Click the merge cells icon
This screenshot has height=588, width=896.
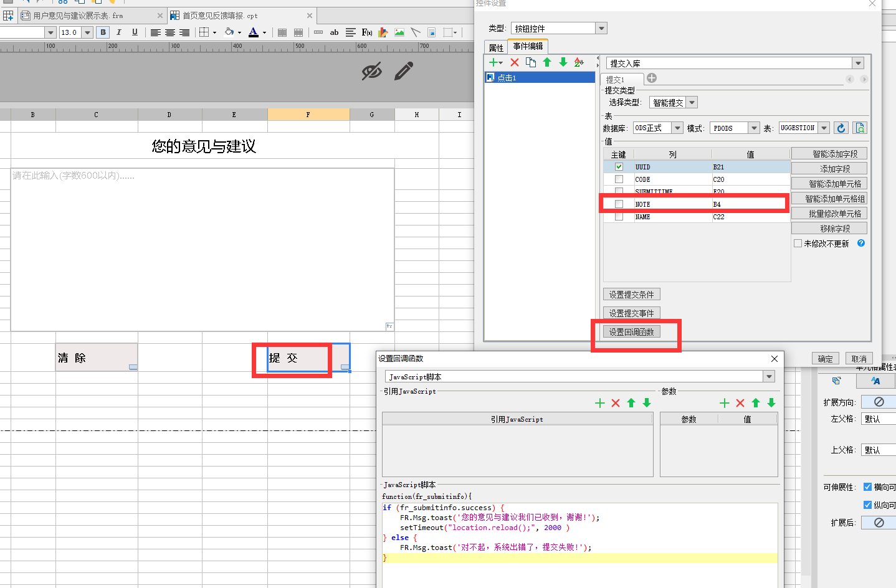pos(282,32)
